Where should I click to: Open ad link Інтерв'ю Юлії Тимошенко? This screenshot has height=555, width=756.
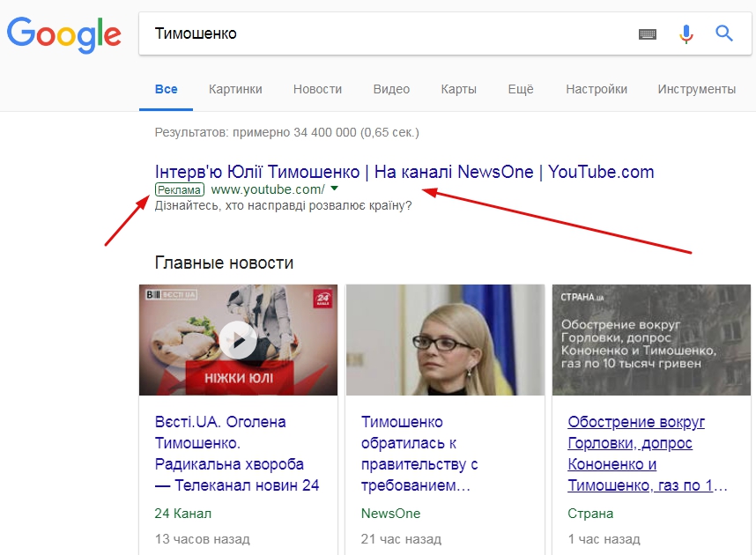(x=404, y=172)
